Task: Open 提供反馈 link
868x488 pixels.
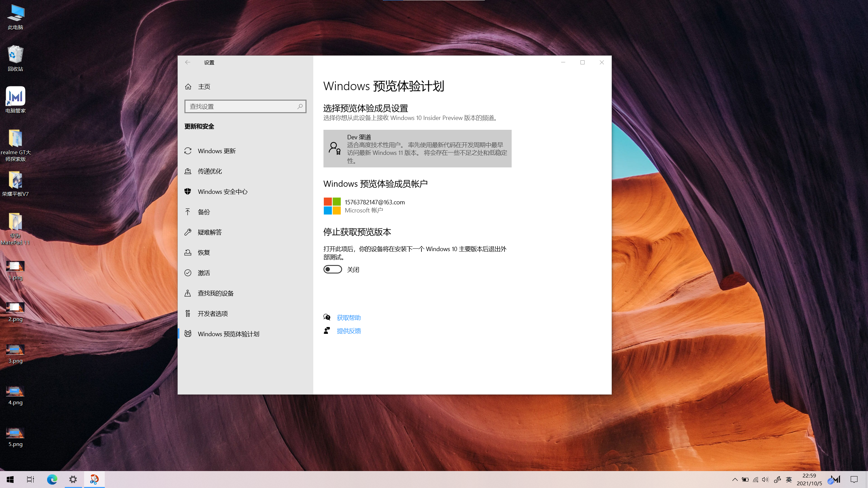Action: coord(349,331)
